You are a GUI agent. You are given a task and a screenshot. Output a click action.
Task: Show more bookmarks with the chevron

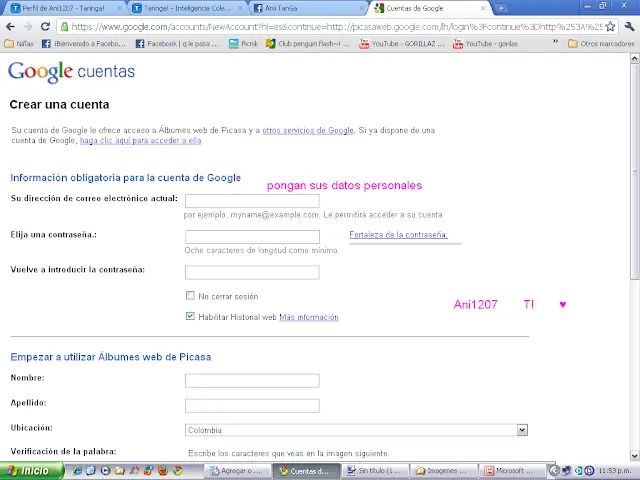(x=555, y=41)
